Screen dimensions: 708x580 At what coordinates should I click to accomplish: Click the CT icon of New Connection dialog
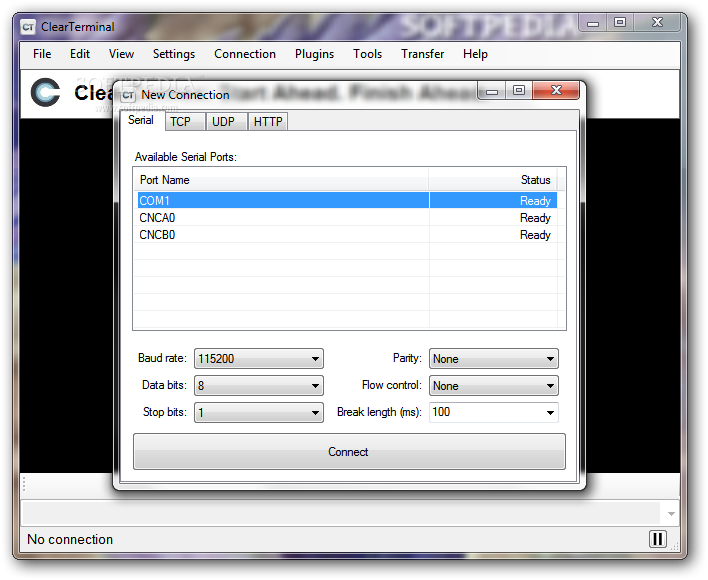pos(128,95)
